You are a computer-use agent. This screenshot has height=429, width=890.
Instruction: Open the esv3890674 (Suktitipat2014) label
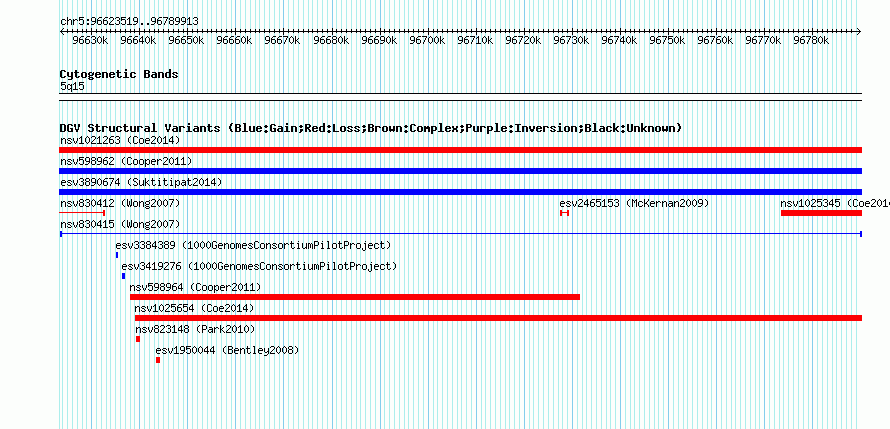141,182
